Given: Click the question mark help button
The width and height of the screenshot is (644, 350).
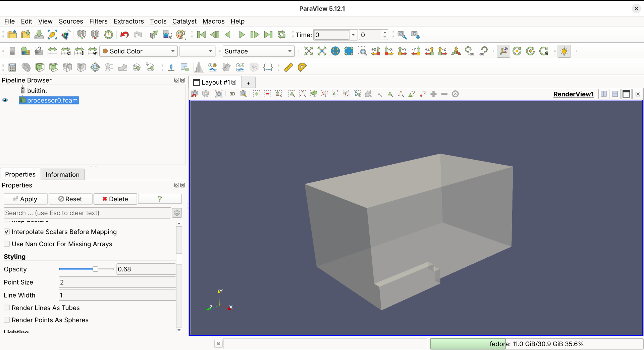Looking at the screenshot, I should click(x=160, y=199).
